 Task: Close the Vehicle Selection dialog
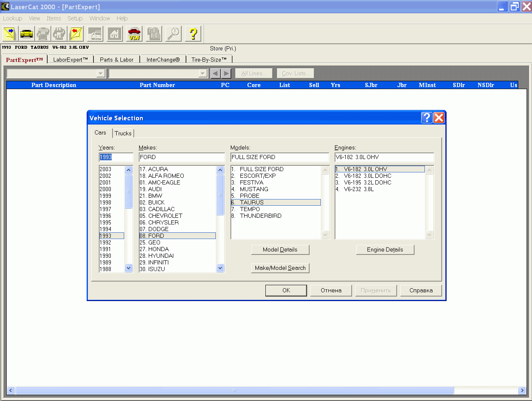pyautogui.click(x=439, y=118)
